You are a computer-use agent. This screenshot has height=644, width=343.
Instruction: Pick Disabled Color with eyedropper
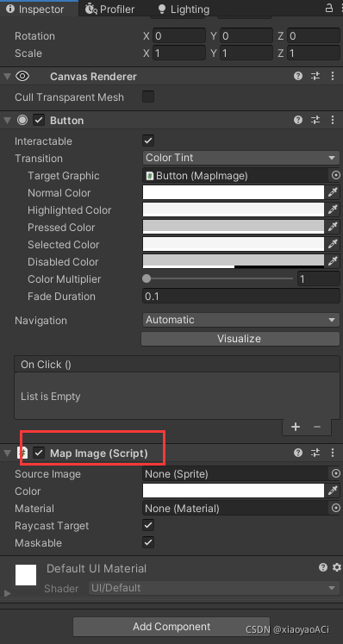(x=333, y=261)
